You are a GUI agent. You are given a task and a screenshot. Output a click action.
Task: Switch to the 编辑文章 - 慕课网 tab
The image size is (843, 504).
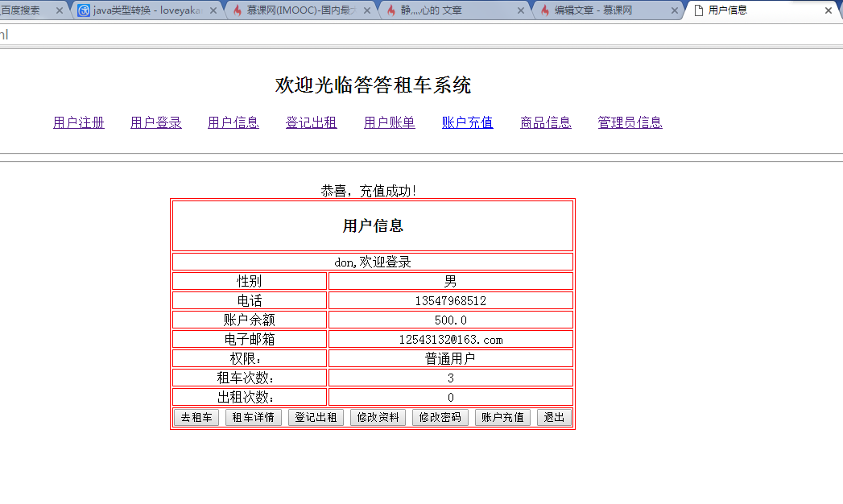[x=609, y=10]
